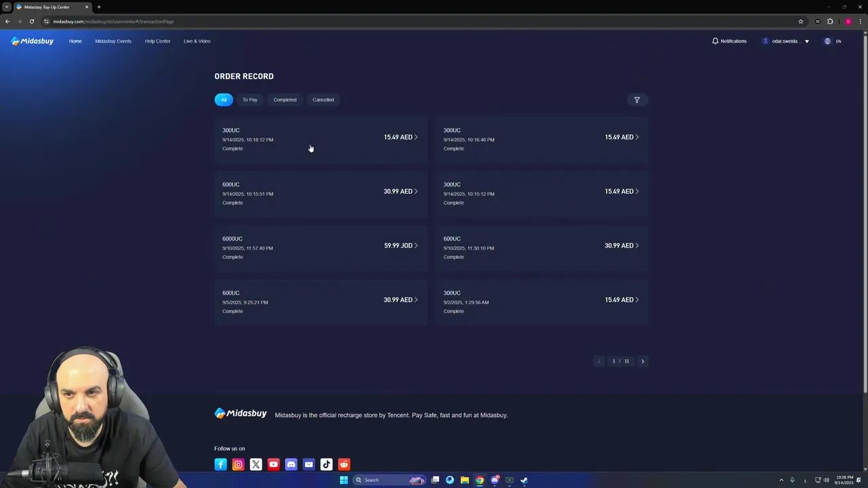Switch to the To Pay tab

[250, 100]
